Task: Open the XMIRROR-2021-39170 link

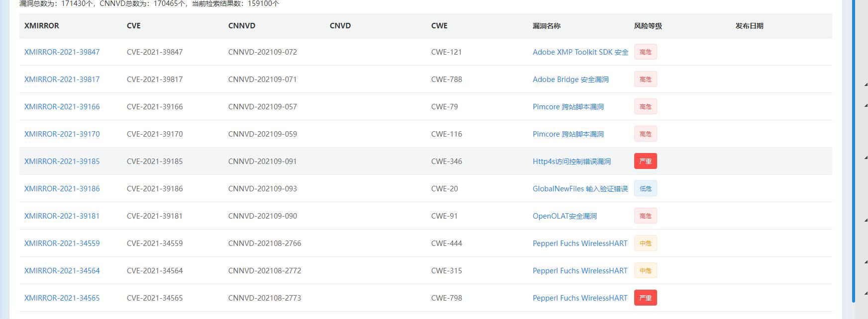Action: click(62, 134)
